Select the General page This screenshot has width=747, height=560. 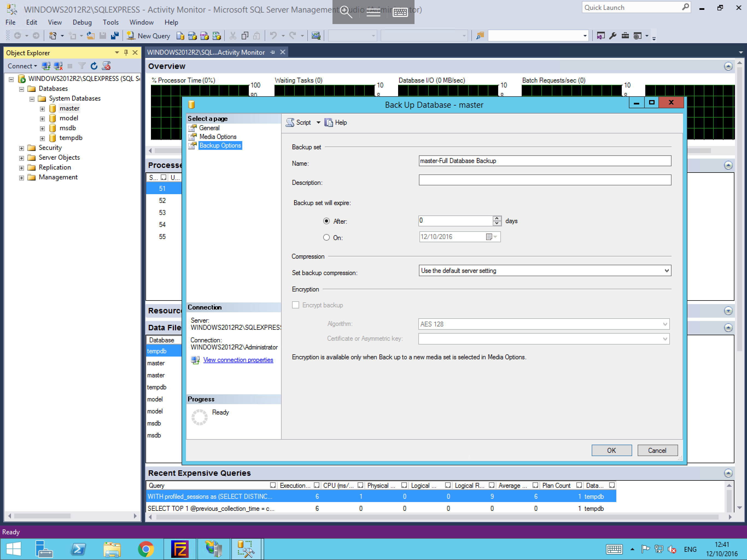[209, 128]
